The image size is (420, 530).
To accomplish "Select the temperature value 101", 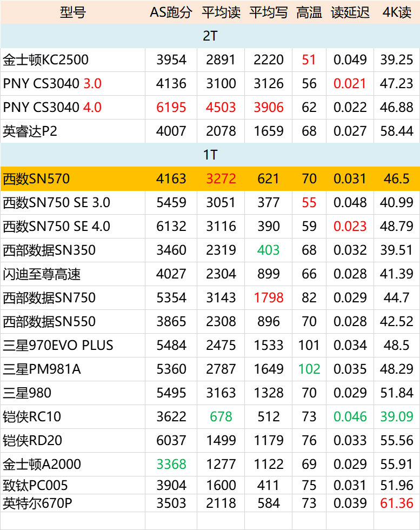I will [309, 345].
